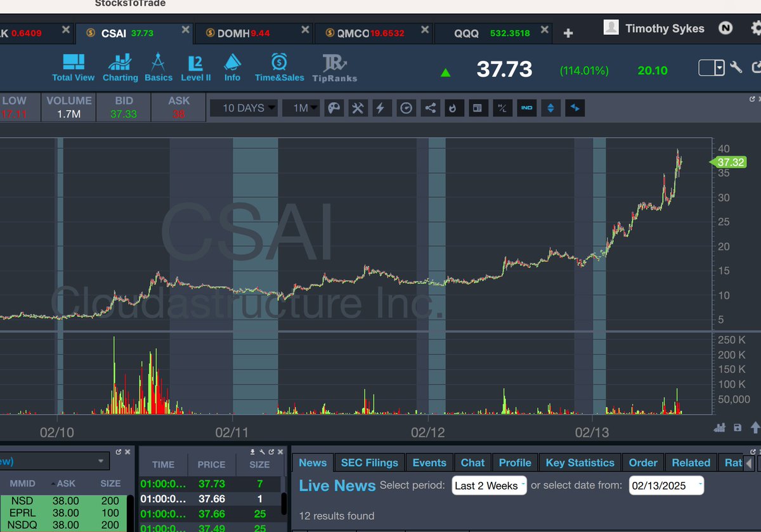Click the 12 results found text

(337, 516)
